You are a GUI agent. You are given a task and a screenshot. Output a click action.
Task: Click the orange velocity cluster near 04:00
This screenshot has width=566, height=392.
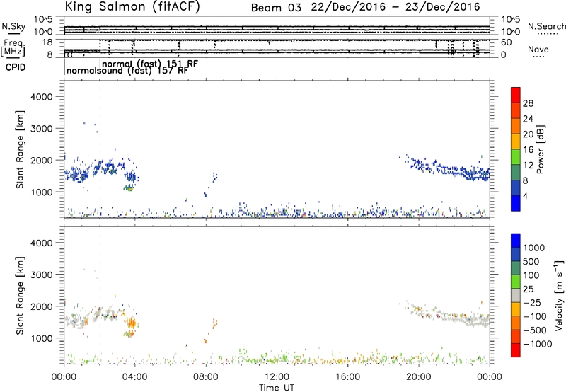[132, 325]
